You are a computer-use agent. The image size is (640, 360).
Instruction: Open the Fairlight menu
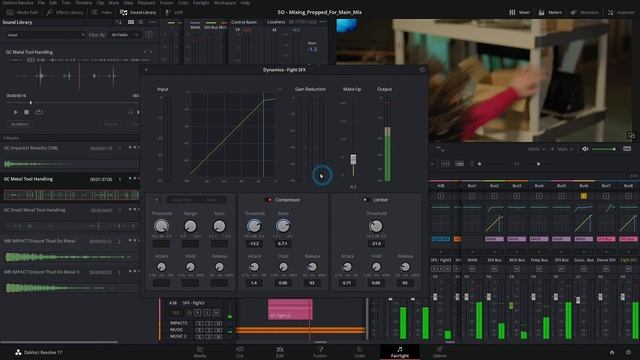tap(201, 2)
